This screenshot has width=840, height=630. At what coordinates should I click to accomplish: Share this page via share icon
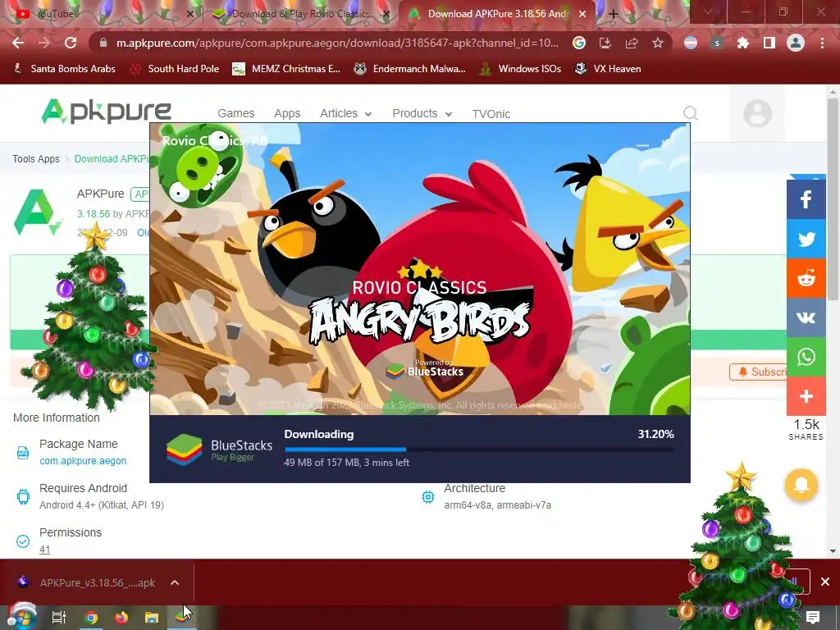click(632, 43)
